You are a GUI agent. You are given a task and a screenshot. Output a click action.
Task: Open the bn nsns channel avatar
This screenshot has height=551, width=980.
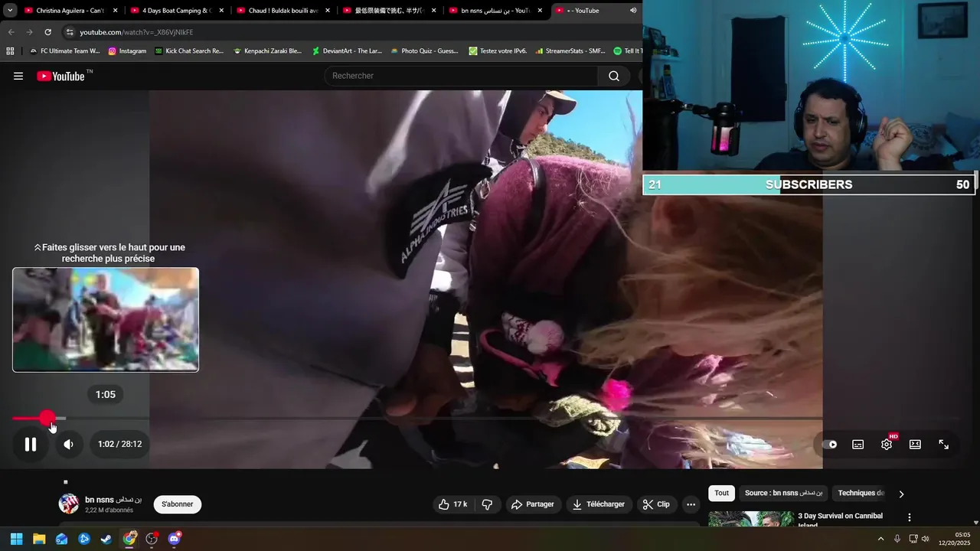coord(69,504)
